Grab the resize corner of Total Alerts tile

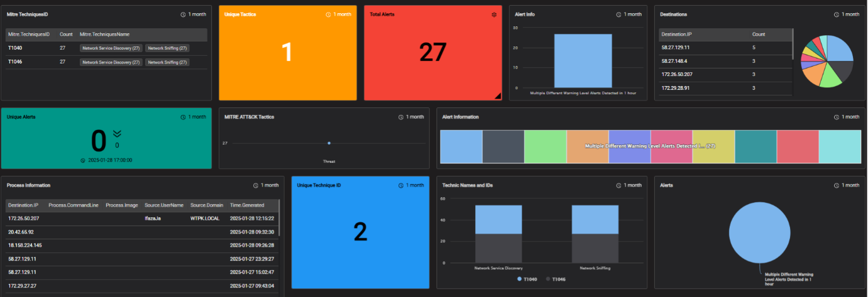pos(497,96)
